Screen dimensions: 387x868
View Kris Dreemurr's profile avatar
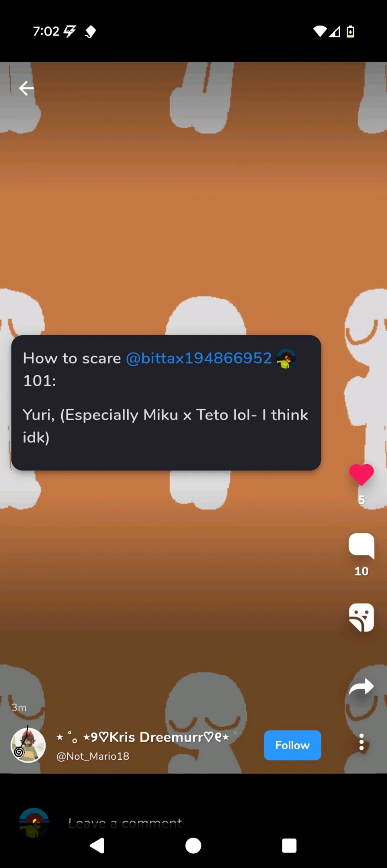[28, 745]
